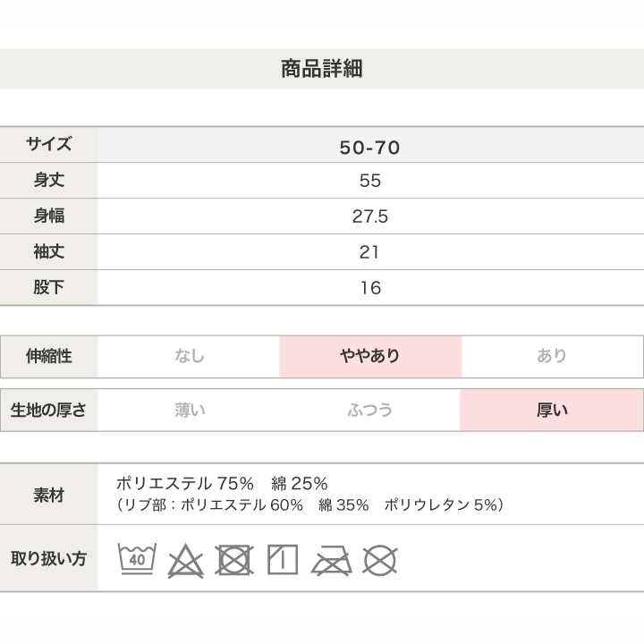Click the 50-70 size value
644x644 pixels.
(370, 147)
